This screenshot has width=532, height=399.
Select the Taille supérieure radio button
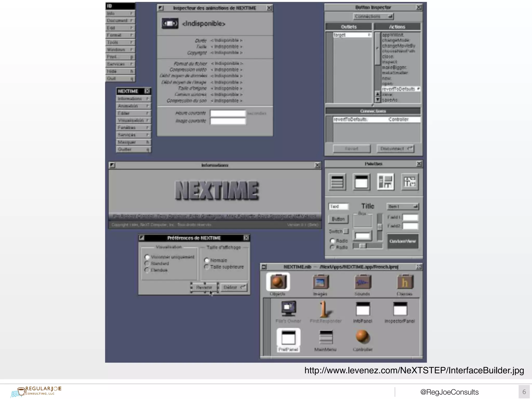coord(207,267)
